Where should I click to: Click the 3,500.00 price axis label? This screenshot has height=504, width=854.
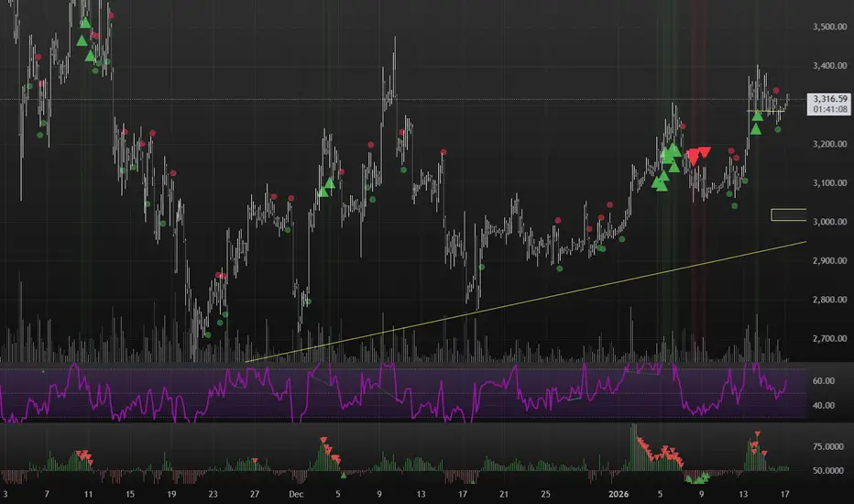(x=829, y=27)
